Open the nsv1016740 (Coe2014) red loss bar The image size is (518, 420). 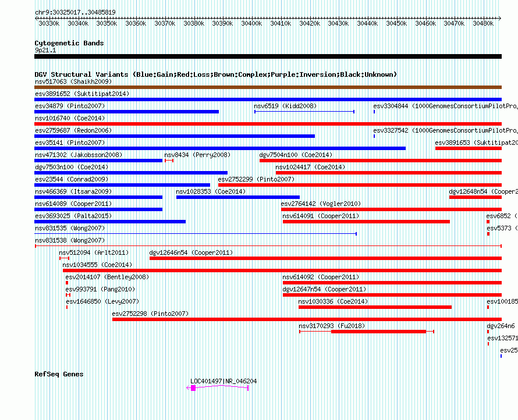pos(268,124)
